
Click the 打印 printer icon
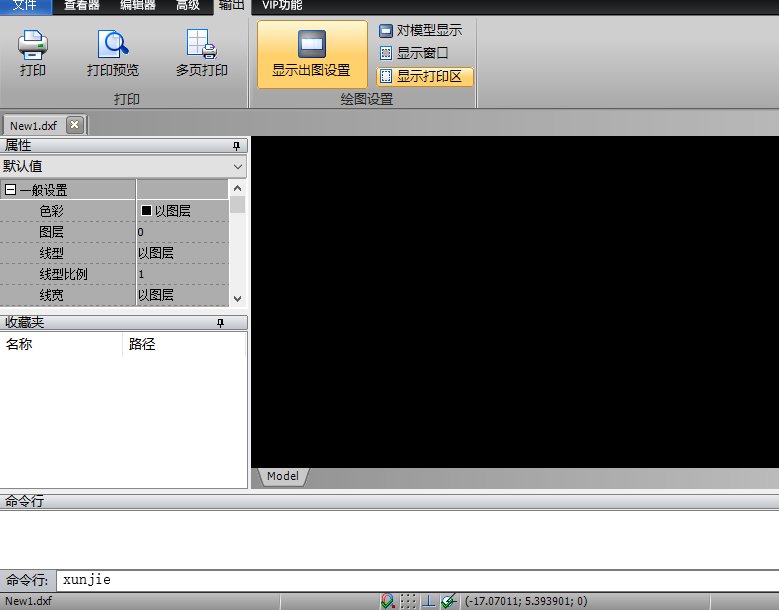coord(33,44)
